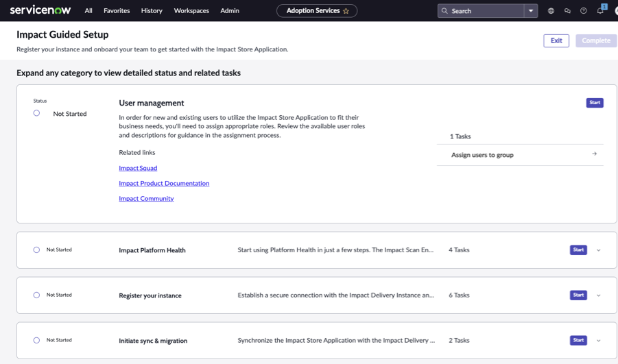Click the Register your instance status circle

click(36, 295)
